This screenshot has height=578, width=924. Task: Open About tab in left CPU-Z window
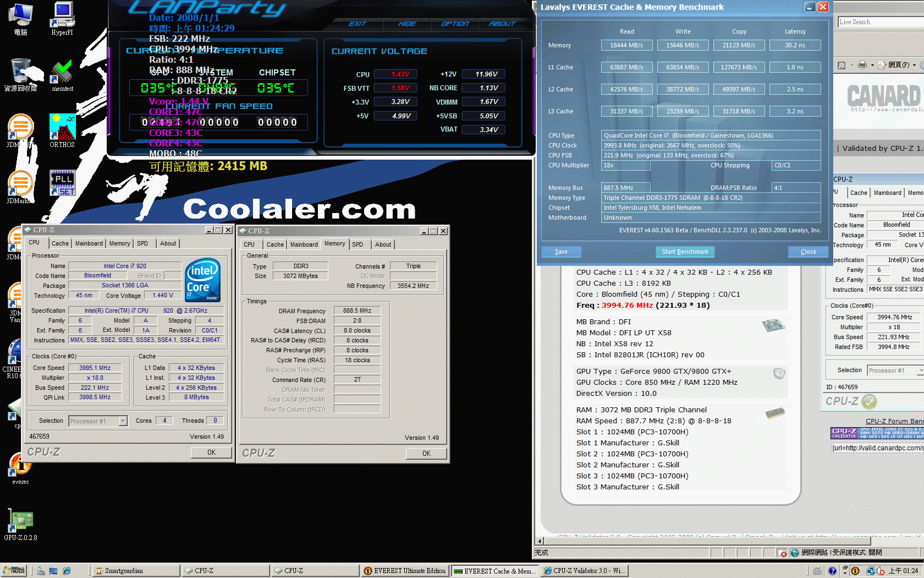168,243
